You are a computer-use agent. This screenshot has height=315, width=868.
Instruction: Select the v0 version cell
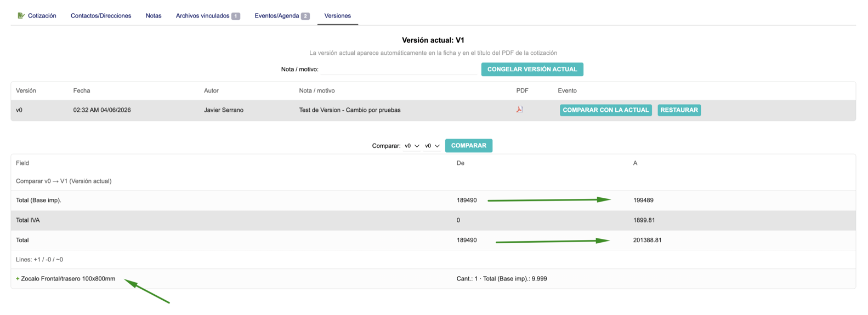[x=19, y=110]
